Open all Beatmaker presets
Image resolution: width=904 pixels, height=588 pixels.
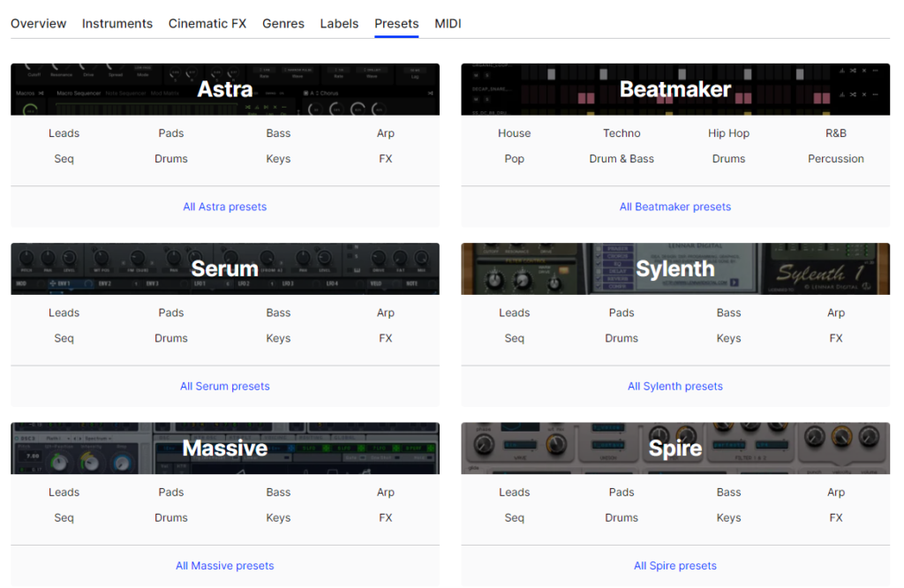(x=675, y=206)
